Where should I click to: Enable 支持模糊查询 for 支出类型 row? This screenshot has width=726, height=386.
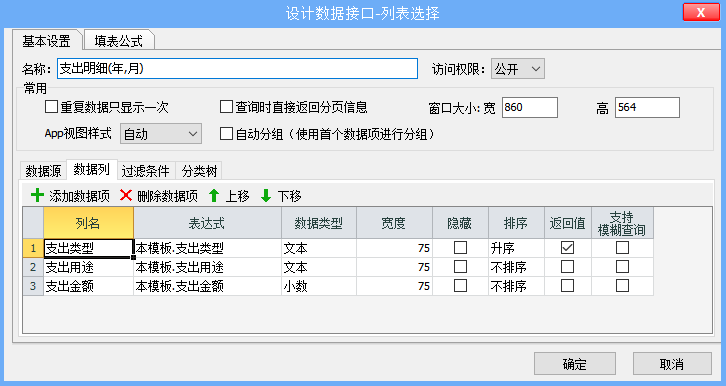(x=622, y=248)
